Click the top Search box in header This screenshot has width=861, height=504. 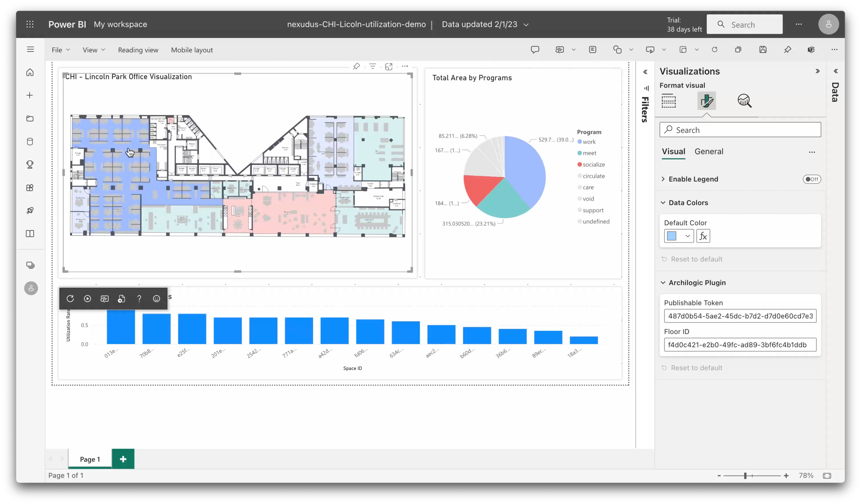point(744,24)
